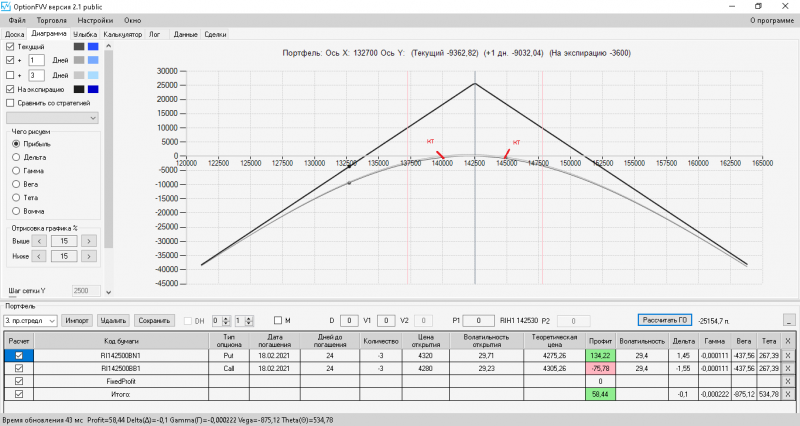Decrease Выше chart cutoff percent
The image size is (800, 426).
(39, 241)
